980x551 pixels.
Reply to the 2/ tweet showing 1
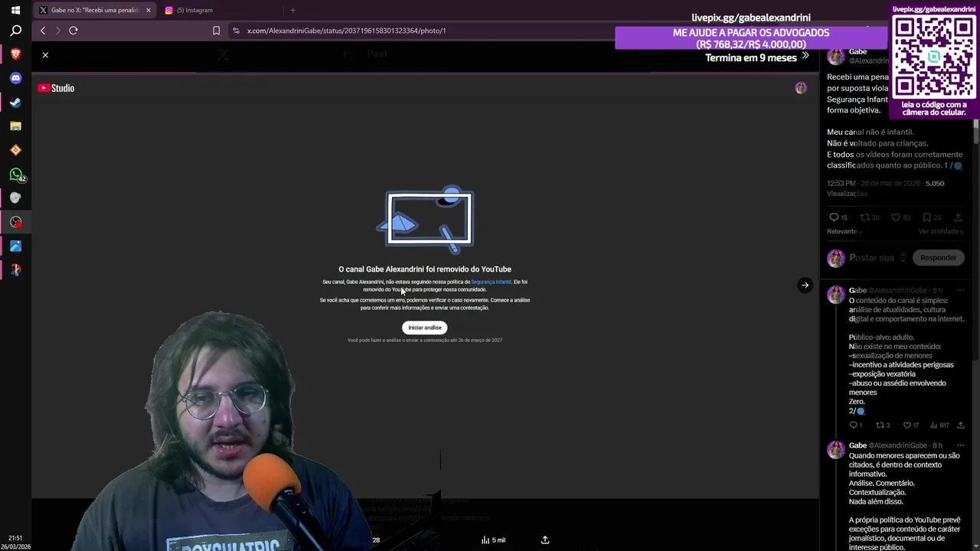click(855, 425)
